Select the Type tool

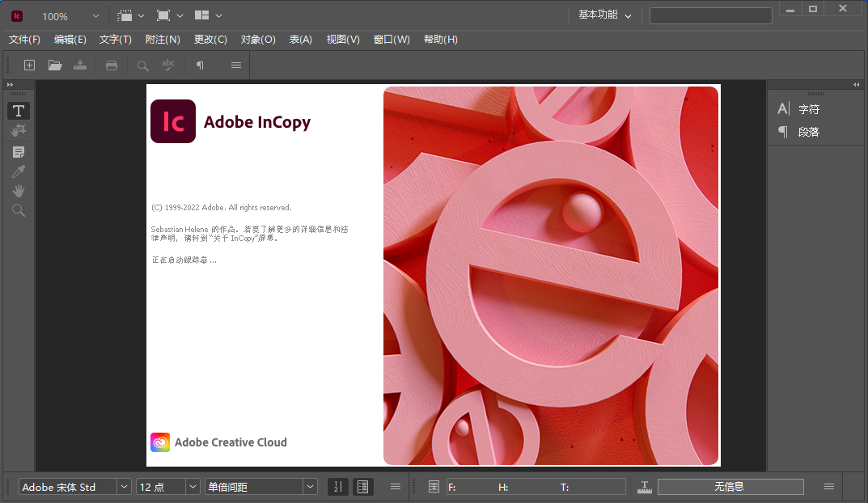pyautogui.click(x=19, y=111)
